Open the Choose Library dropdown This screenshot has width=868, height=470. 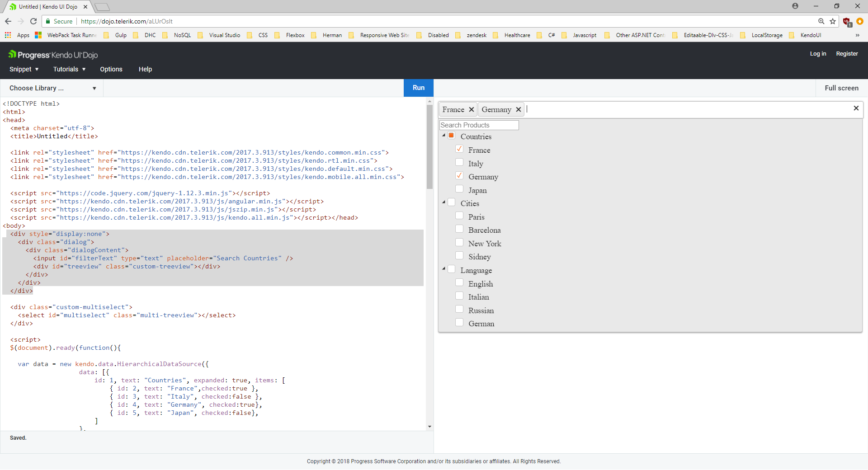click(x=52, y=88)
